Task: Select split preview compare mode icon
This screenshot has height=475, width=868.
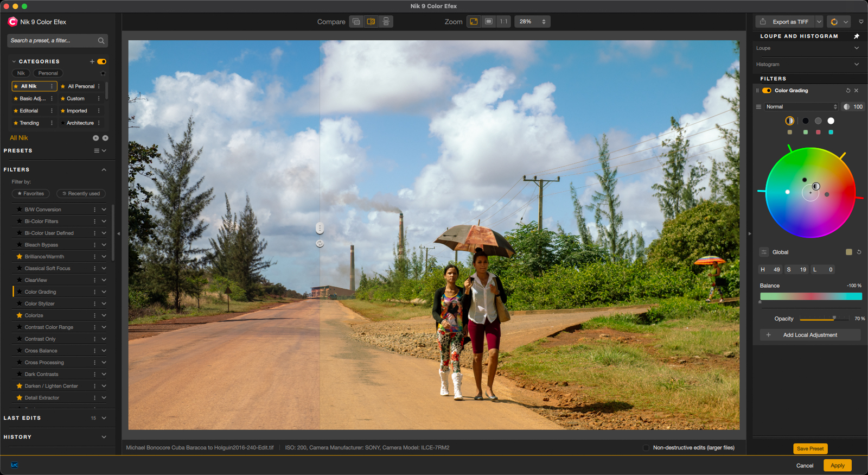Action: tap(371, 22)
